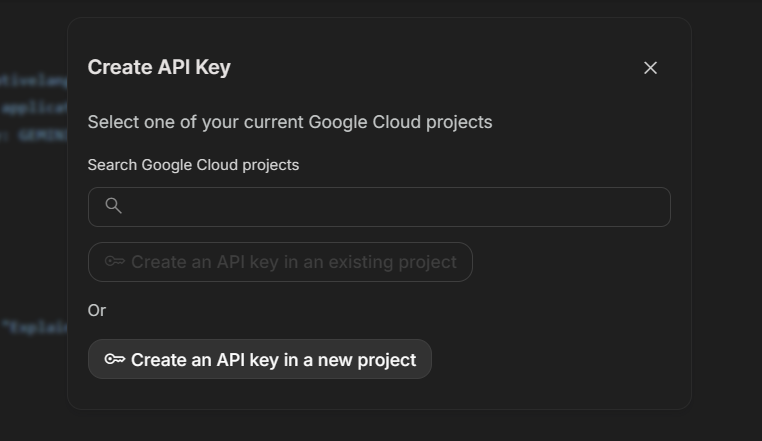The image size is (762, 441).
Task: Click blurred 'Explain' code text at left
Action: coord(34,327)
